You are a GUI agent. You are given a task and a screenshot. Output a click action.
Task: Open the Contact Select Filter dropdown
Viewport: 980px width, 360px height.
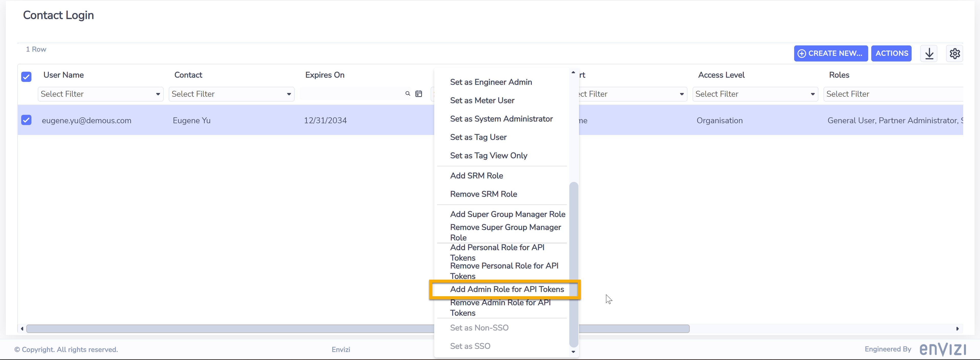tap(231, 94)
